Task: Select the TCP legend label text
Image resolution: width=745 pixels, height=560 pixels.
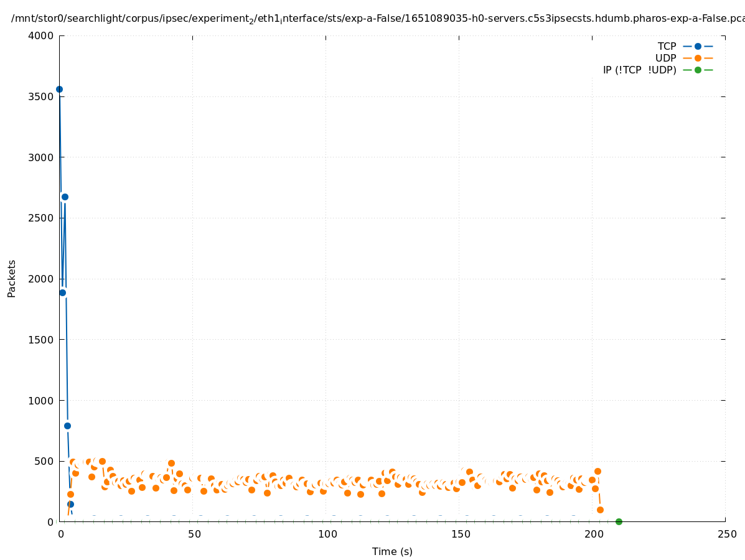Action: click(667, 46)
